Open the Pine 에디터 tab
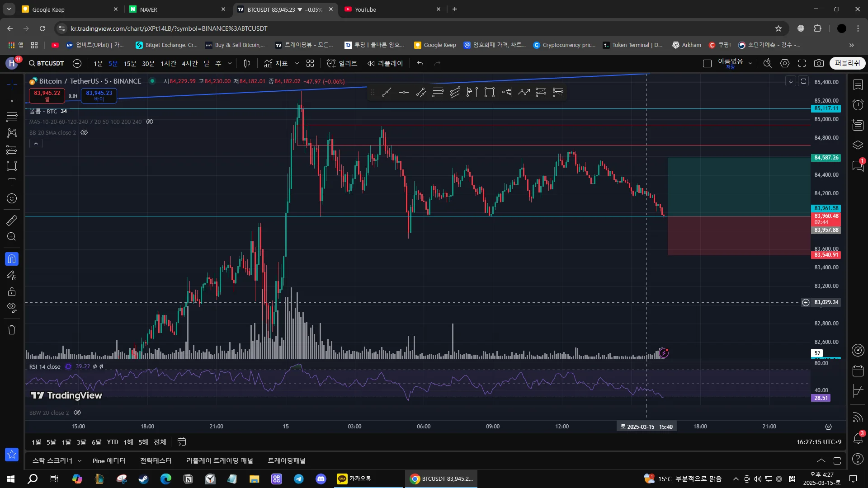The height and width of the screenshot is (488, 868). pos(108,460)
